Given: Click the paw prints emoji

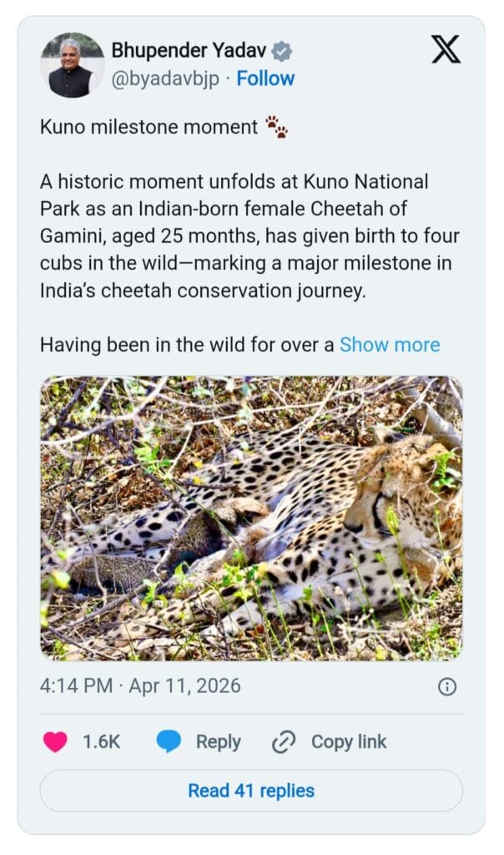Looking at the screenshot, I should point(276,127).
